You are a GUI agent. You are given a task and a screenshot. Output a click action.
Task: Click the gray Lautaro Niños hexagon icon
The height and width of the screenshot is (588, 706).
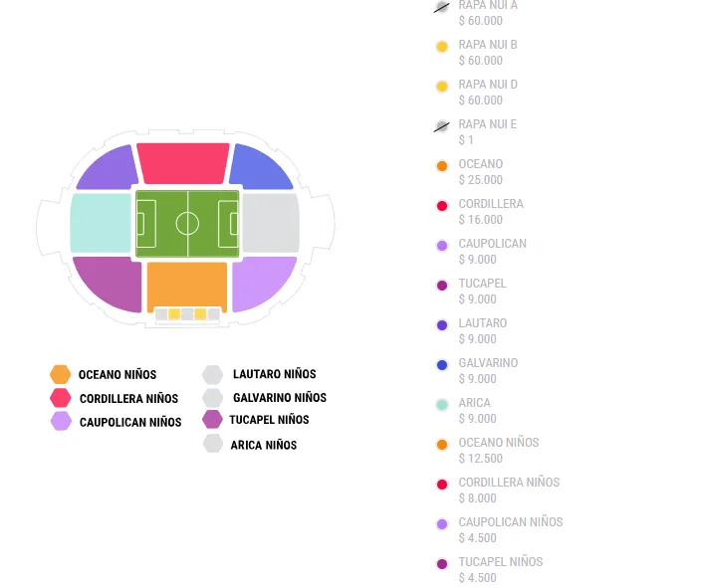click(212, 374)
